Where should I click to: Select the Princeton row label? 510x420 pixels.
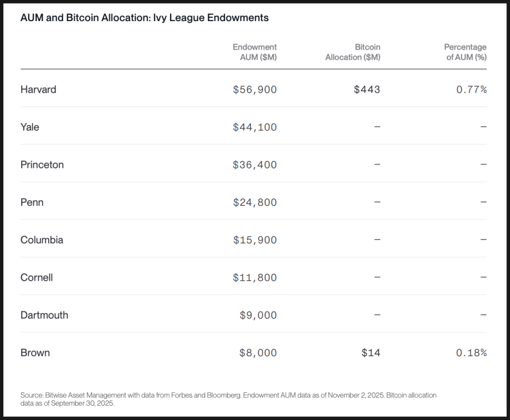tap(42, 165)
